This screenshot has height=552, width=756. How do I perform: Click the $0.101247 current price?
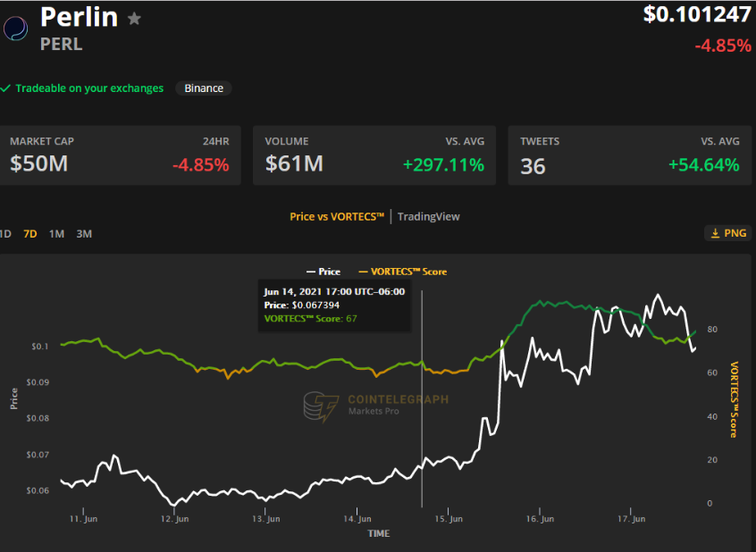click(x=697, y=14)
